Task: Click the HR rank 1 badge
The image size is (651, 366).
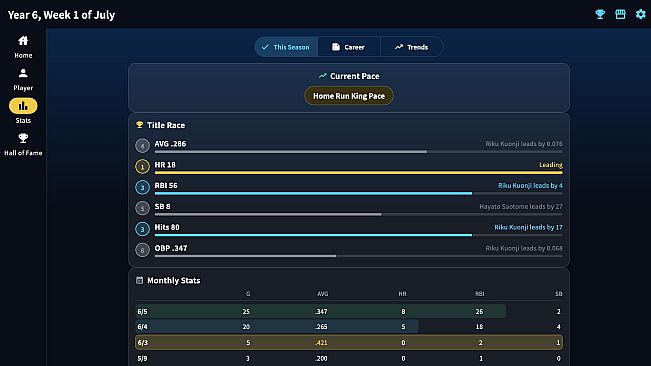Action: [x=142, y=166]
